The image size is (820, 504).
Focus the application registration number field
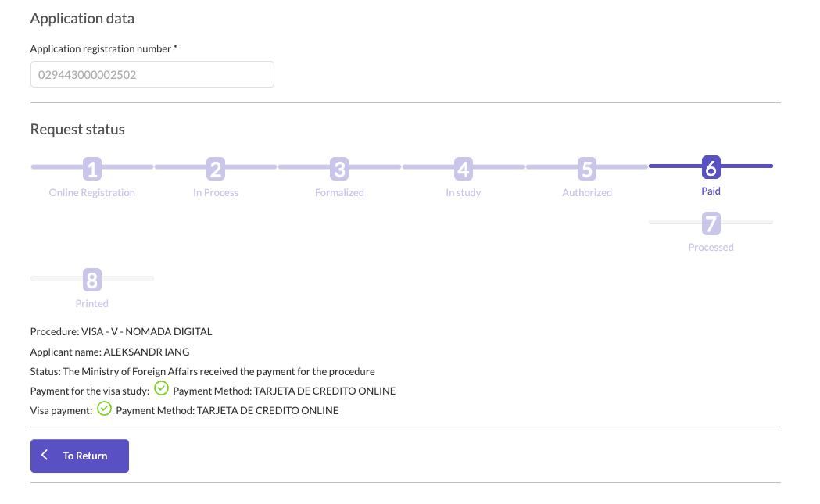pyautogui.click(x=152, y=74)
